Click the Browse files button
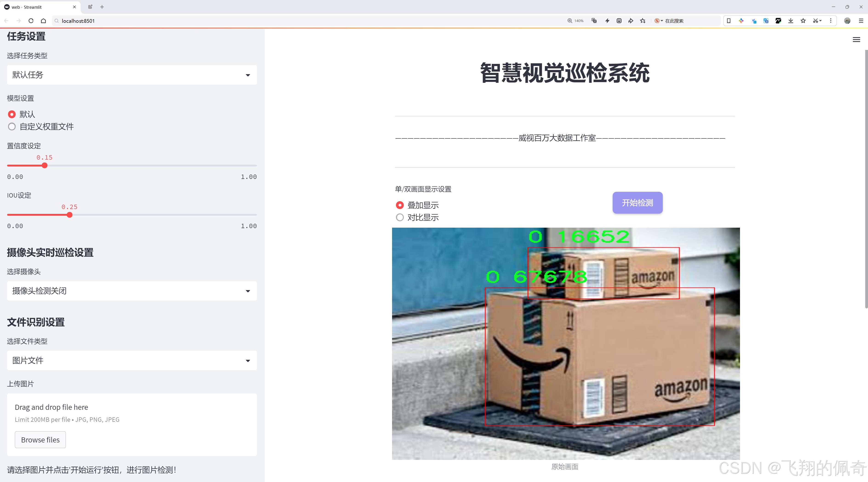Image resolution: width=868 pixels, height=482 pixels. [x=40, y=439]
